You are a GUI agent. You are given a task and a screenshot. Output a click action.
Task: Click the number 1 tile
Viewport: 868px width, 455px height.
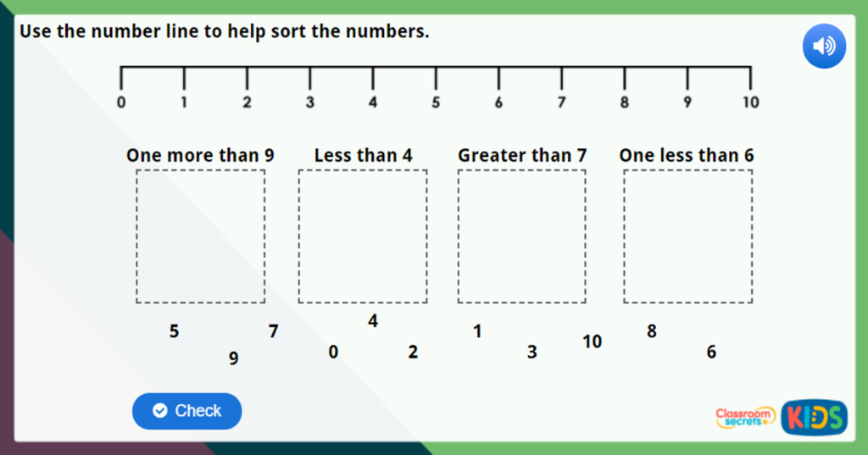[x=478, y=332]
